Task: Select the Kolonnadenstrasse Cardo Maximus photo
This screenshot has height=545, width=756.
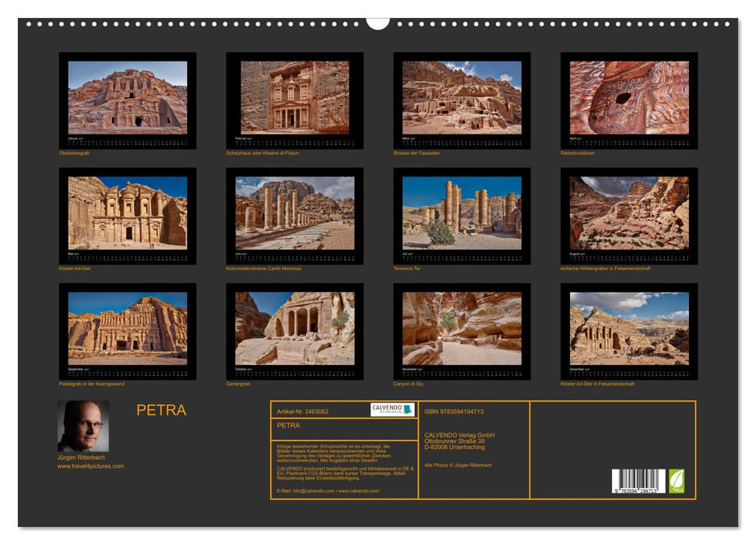Action: (x=294, y=216)
